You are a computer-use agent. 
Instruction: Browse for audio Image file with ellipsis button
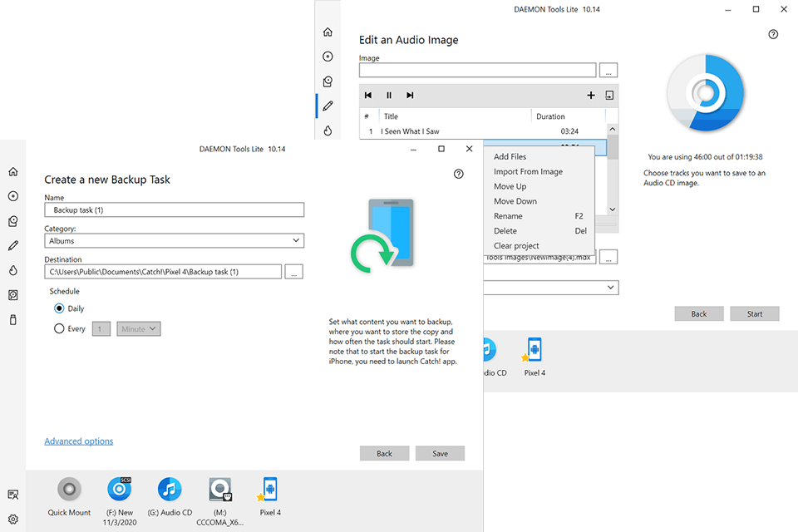click(608, 71)
